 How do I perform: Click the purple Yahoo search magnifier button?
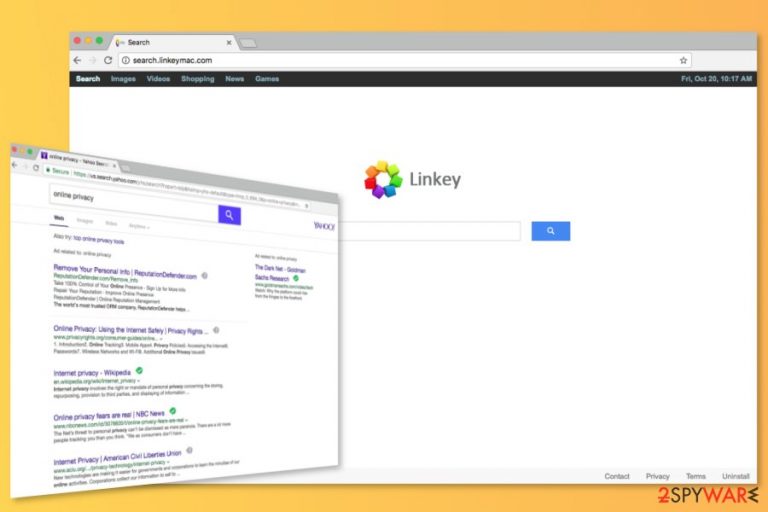(x=229, y=215)
